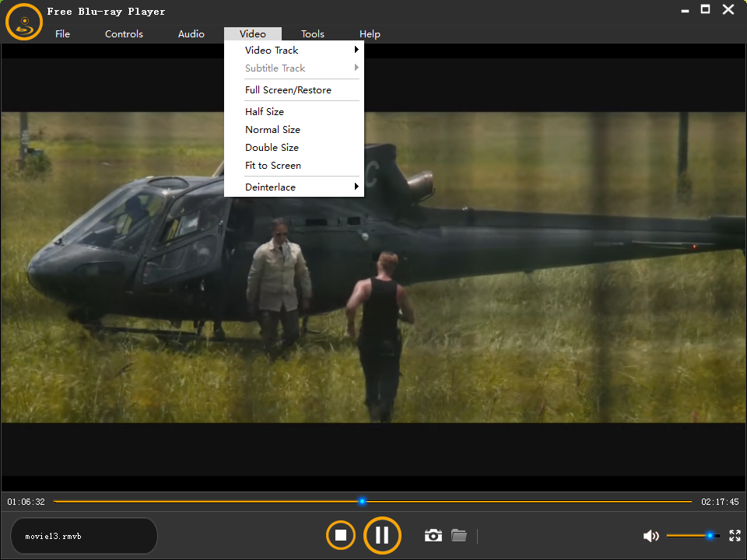Minimize the Blu-ray Player window
The width and height of the screenshot is (747, 560).
coord(685,10)
